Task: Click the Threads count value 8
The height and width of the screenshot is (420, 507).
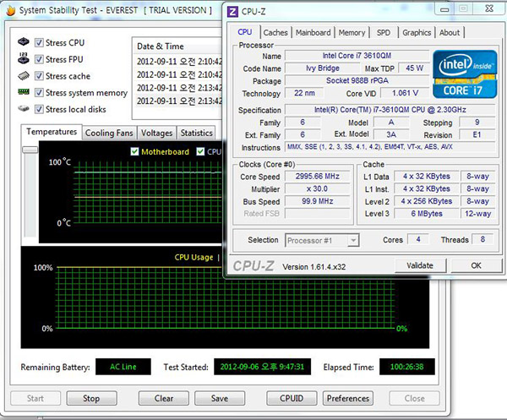Action: pyautogui.click(x=482, y=239)
